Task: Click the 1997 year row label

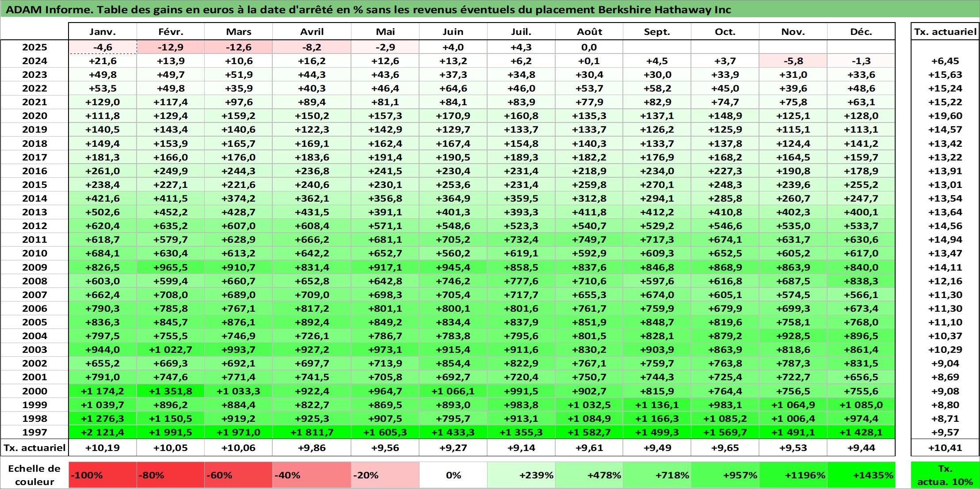Action: pyautogui.click(x=35, y=432)
